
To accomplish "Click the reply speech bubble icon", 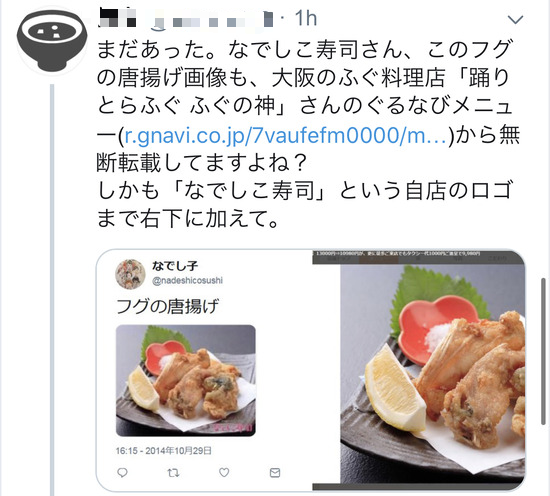I will pyautogui.click(x=122, y=473).
